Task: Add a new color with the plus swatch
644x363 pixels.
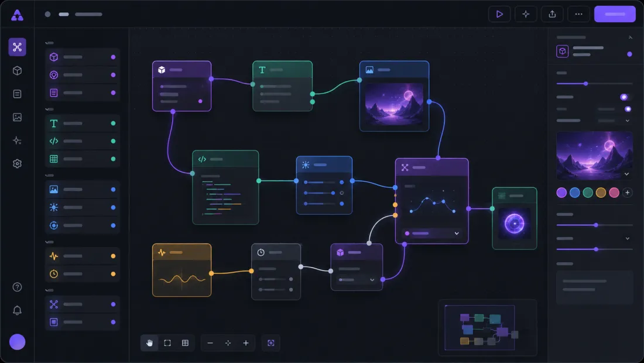Action: [627, 193]
